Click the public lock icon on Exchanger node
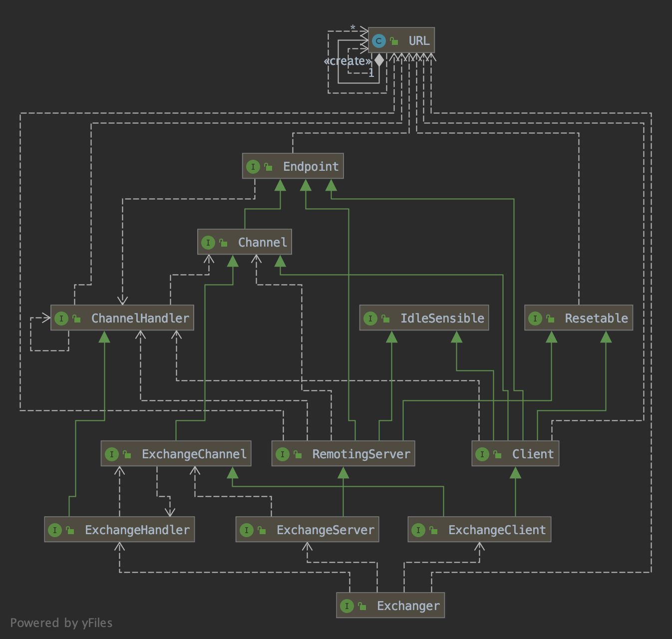The image size is (672, 639). [362, 606]
